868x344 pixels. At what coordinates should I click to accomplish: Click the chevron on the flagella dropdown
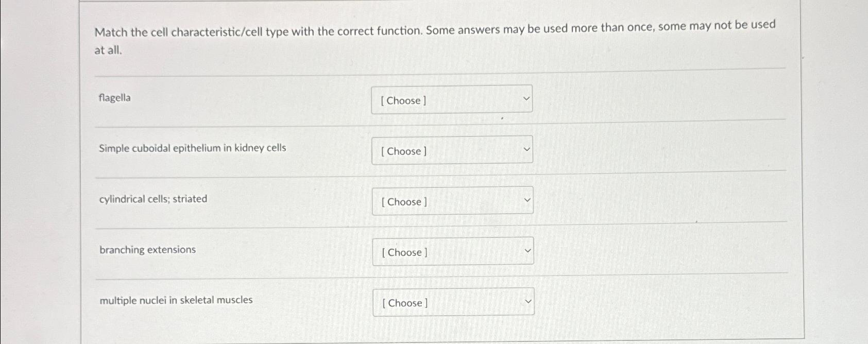(x=525, y=97)
